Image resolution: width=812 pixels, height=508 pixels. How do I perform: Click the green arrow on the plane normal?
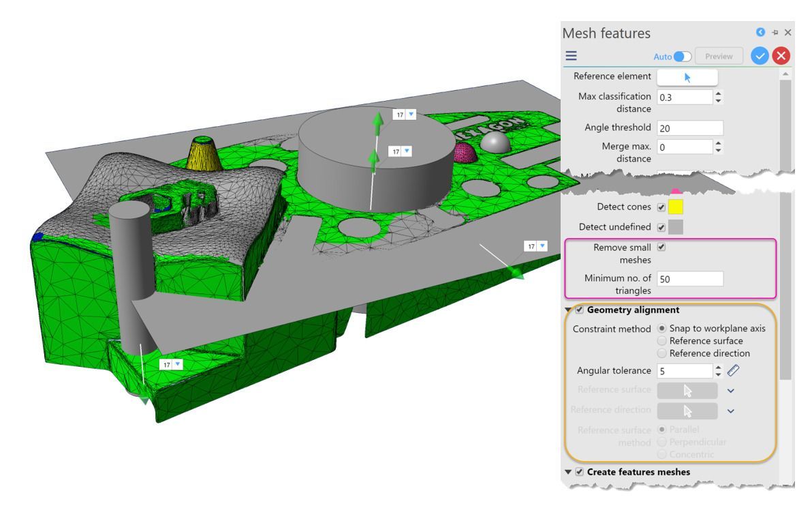(516, 272)
